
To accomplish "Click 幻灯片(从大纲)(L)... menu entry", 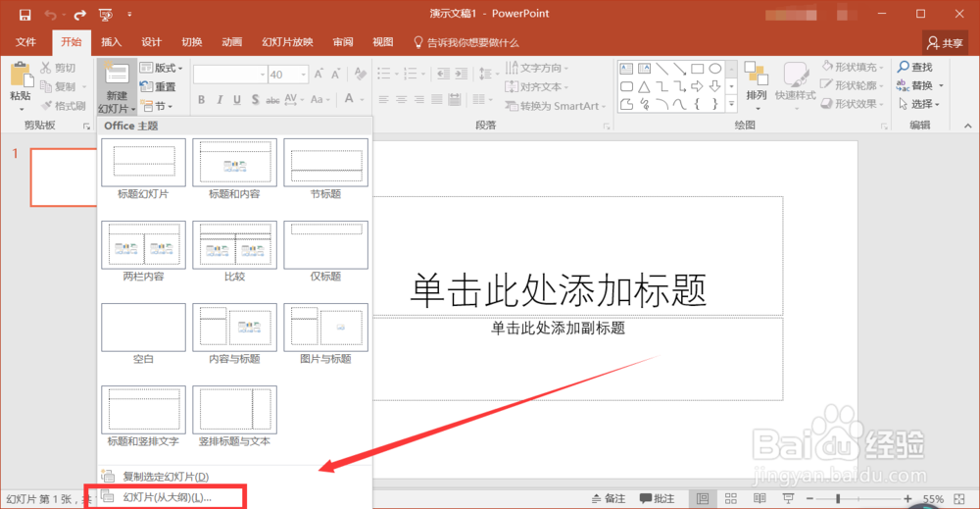I will click(167, 497).
